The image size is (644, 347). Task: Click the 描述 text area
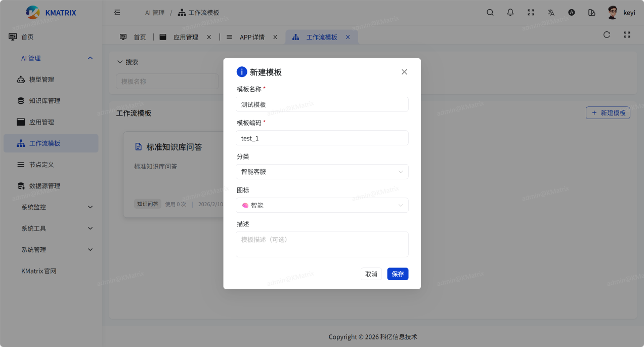pos(322,244)
